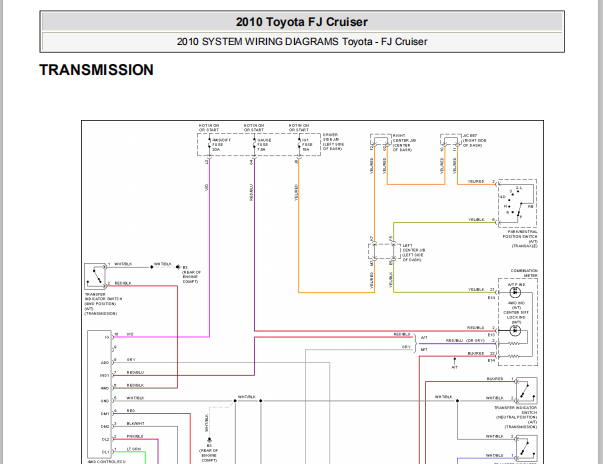The image size is (603, 464).
Task: Click the PARK/NEUTRAL POSITION SWITCH caption
Action: tap(520, 239)
